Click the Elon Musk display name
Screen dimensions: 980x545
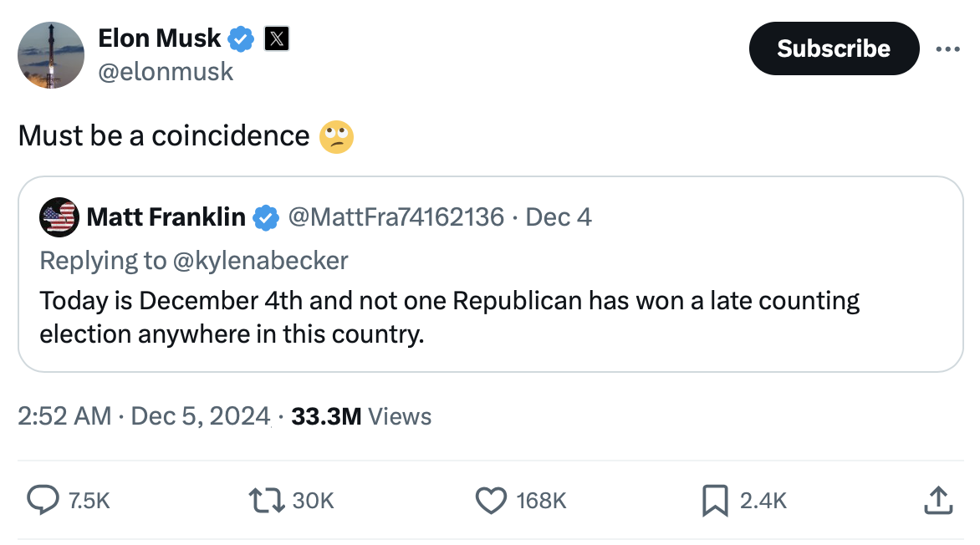coord(160,38)
